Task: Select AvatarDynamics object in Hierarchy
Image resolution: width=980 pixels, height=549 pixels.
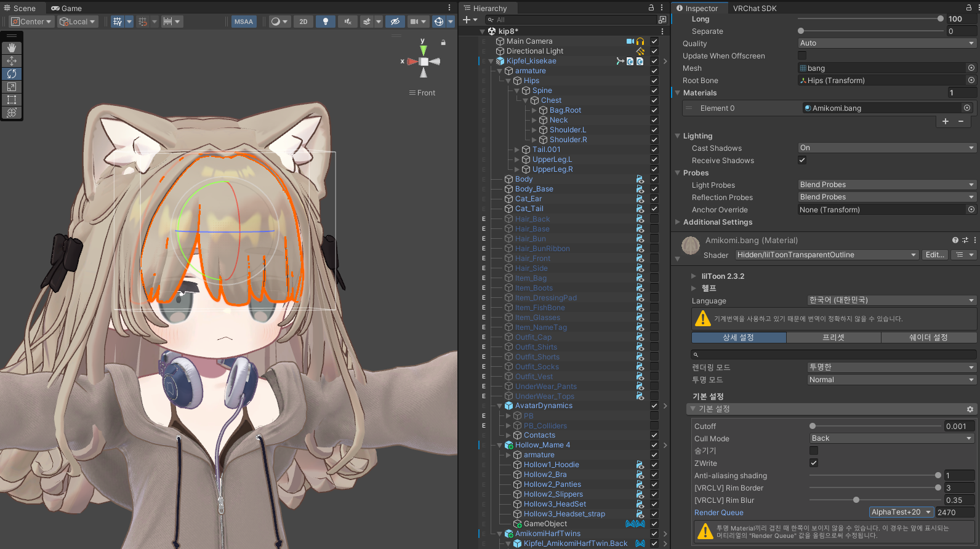Action: [544, 406]
